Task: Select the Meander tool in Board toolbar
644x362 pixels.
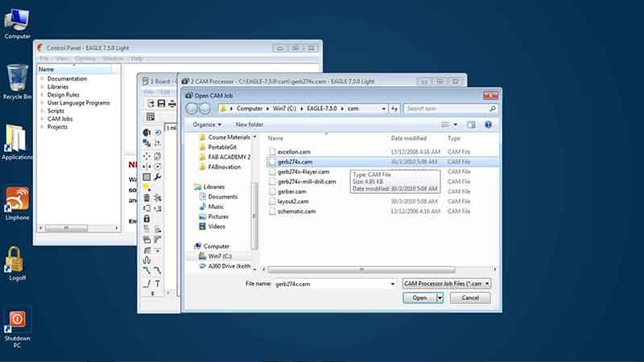Action: click(147, 260)
